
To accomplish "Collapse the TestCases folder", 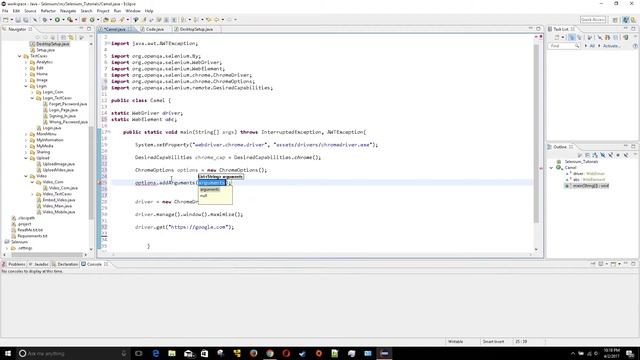I will click(x=20, y=56).
